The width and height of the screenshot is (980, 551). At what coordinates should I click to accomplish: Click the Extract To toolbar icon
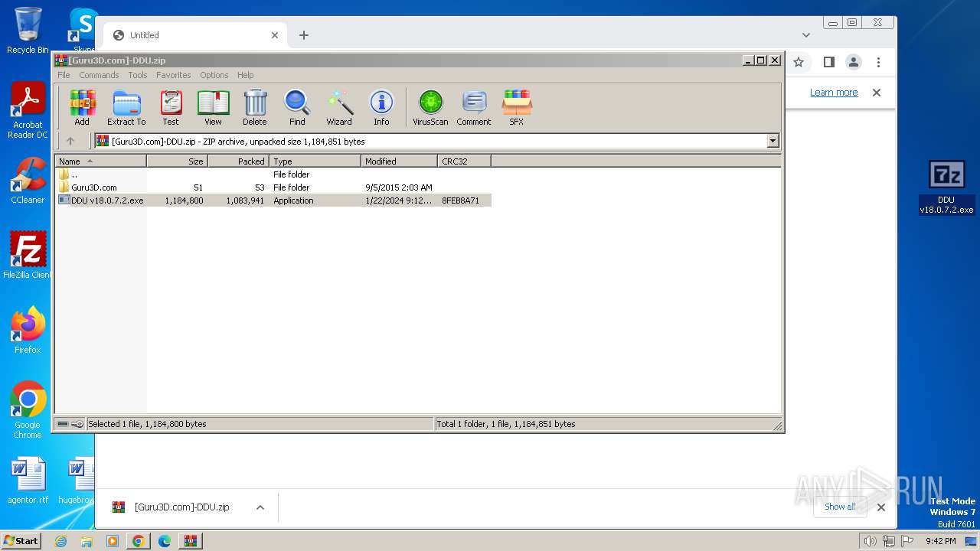point(126,107)
